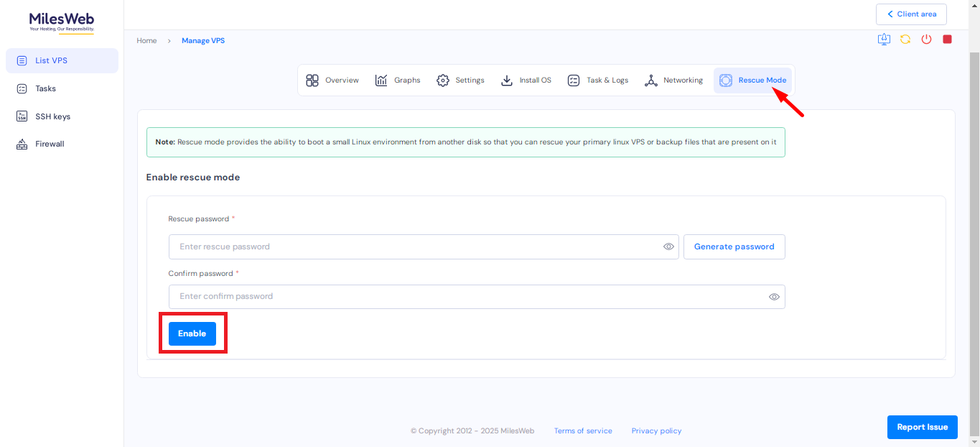Open the Graphs tab

(x=398, y=80)
